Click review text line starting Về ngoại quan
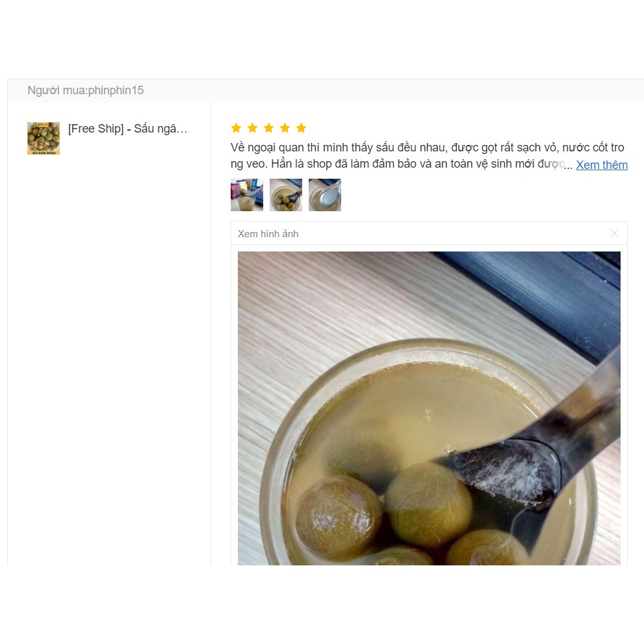The height and width of the screenshot is (644, 644). click(427, 148)
